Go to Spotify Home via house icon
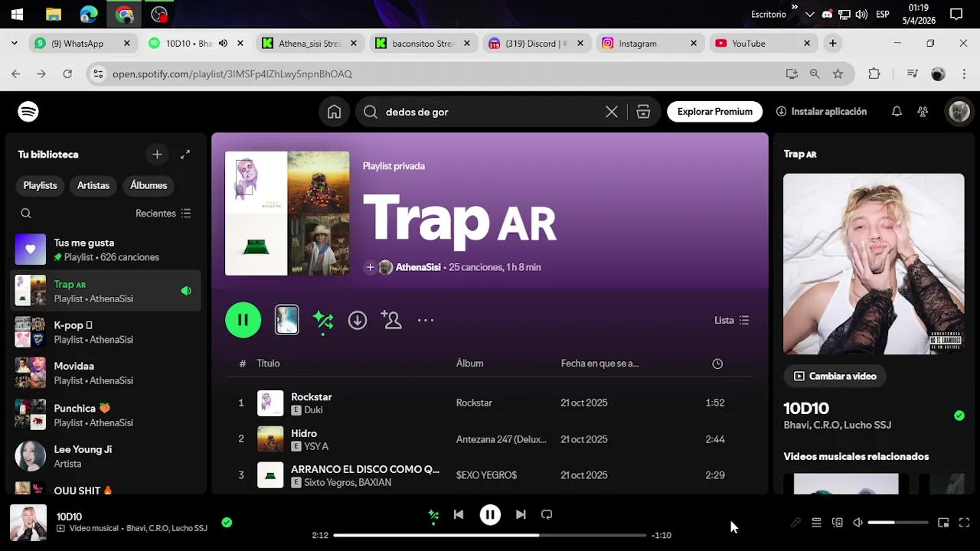The image size is (980, 551). point(334,112)
